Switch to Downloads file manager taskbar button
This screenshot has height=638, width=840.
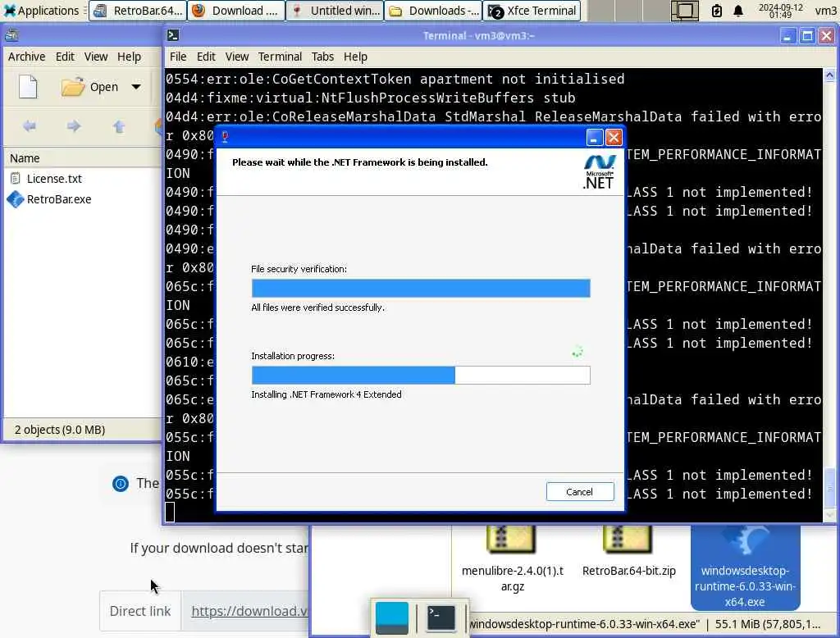[433, 10]
